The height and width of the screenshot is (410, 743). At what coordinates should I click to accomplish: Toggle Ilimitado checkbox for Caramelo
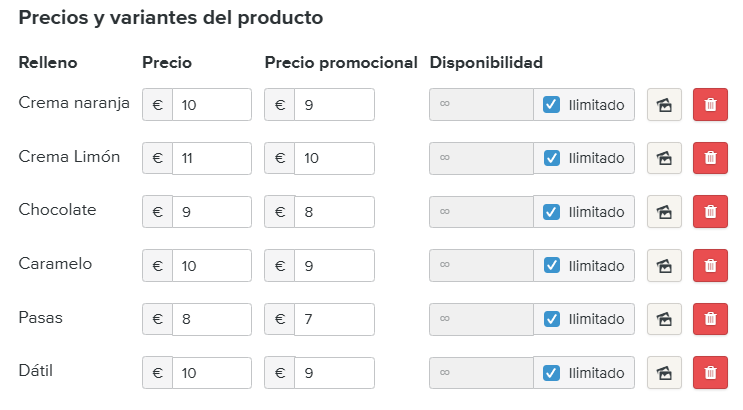click(551, 265)
